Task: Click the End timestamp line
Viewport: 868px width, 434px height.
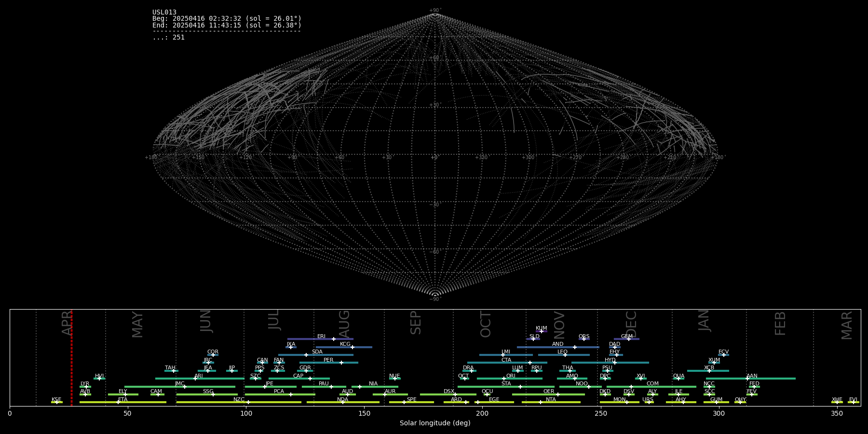Action: pyautogui.click(x=227, y=25)
